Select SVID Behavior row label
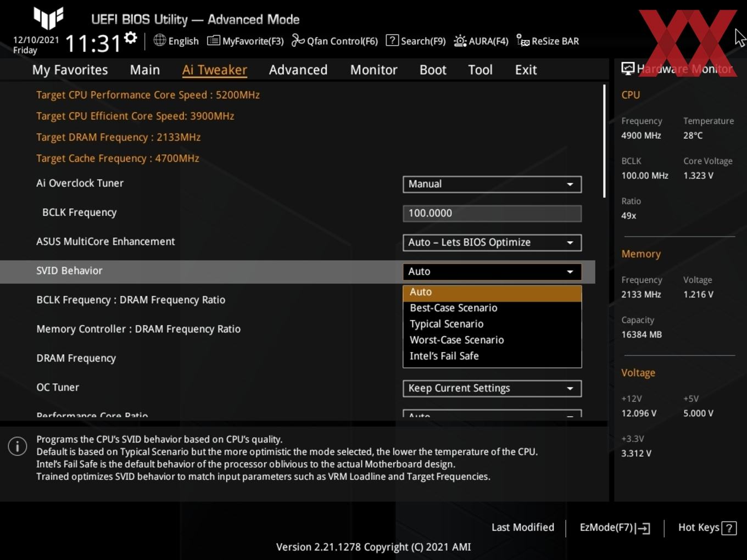 pyautogui.click(x=69, y=271)
